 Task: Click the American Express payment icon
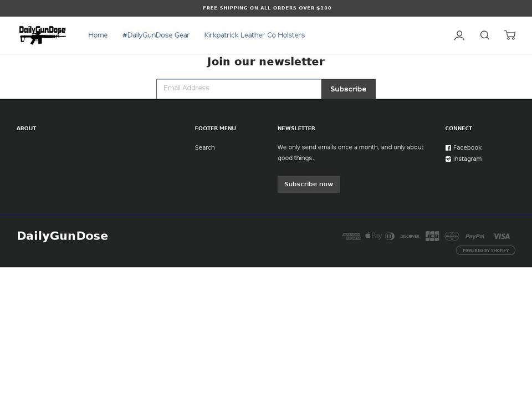351,236
